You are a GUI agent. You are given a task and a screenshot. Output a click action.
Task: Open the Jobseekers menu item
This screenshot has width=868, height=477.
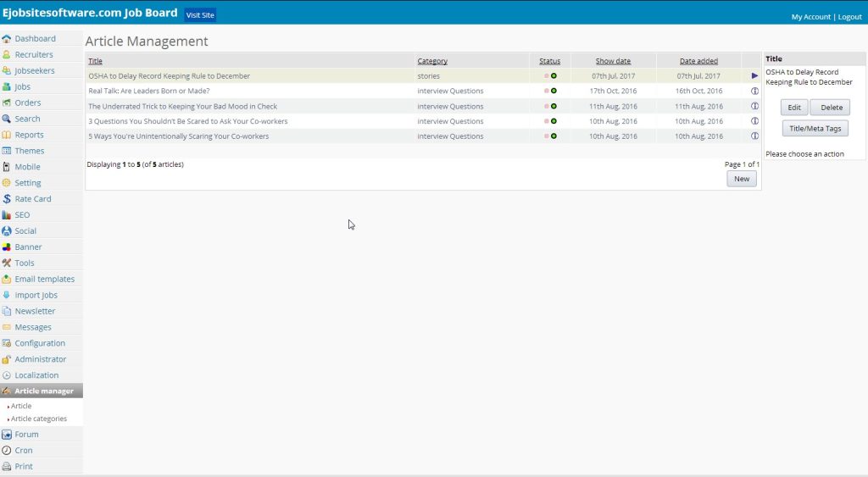pyautogui.click(x=34, y=70)
